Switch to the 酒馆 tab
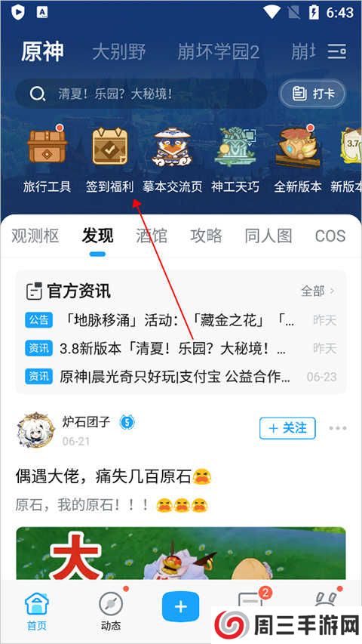The image size is (362, 644). tap(152, 236)
